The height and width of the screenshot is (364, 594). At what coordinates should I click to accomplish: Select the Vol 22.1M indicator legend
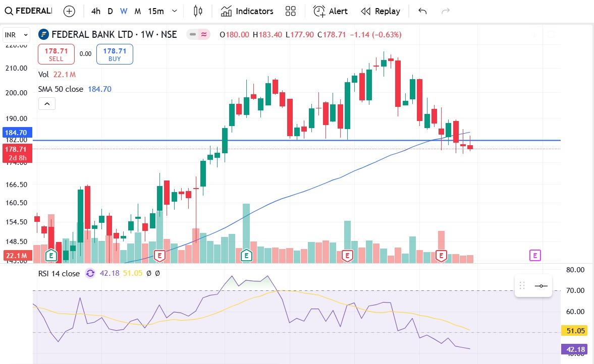point(57,75)
